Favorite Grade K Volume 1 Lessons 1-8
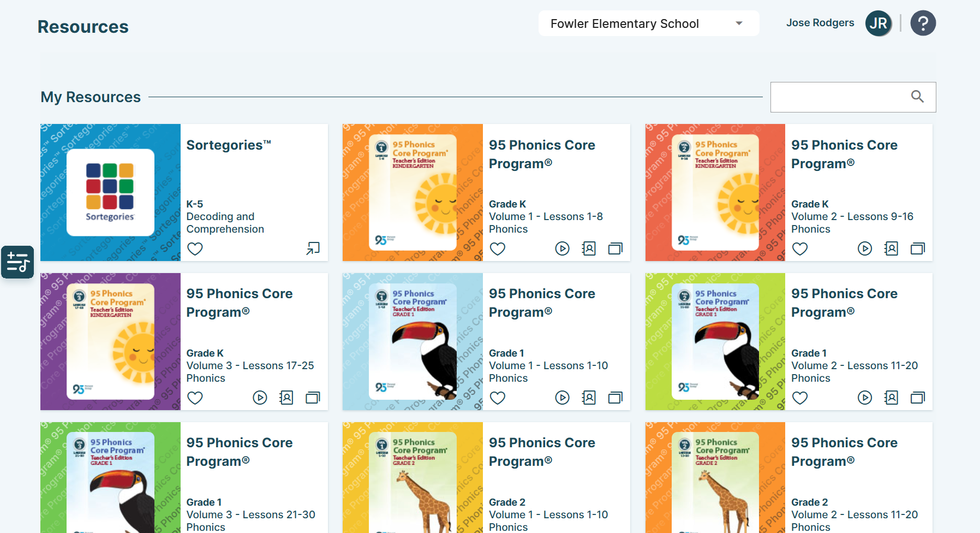 [498, 249]
